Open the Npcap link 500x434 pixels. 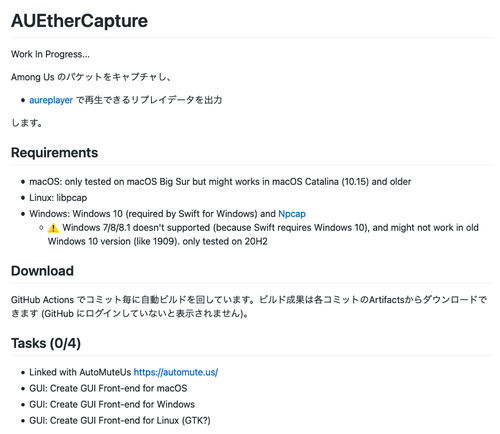292,214
